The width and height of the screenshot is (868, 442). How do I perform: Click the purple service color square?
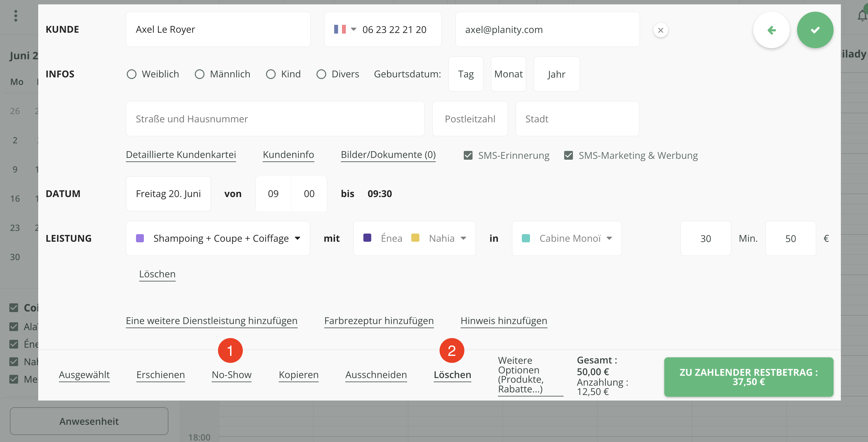pos(140,238)
